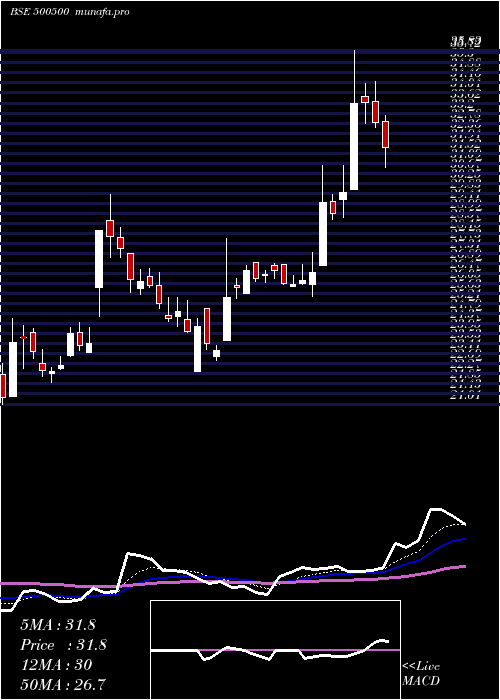Click the MACD inset chart box

(275, 650)
